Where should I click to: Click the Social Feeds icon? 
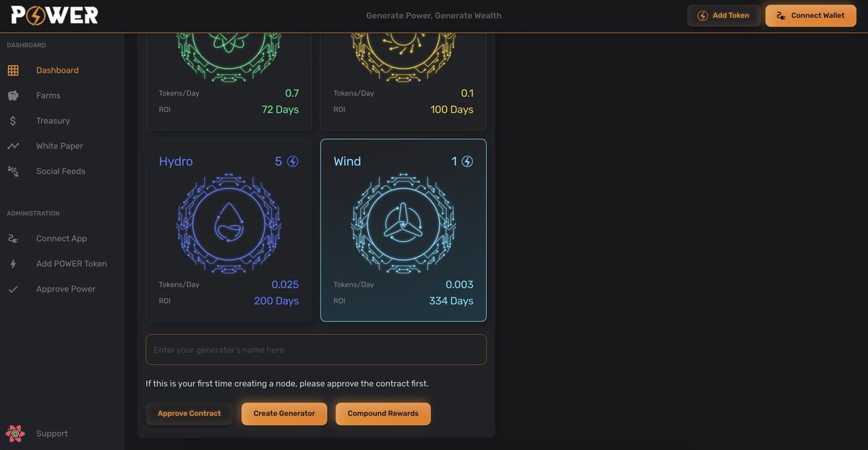[13, 170]
